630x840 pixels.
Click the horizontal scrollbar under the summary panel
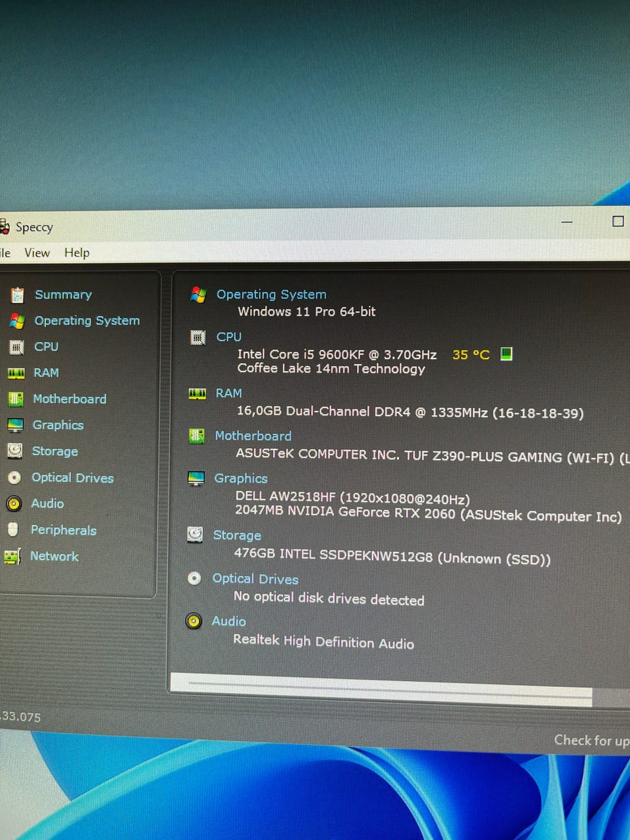coord(381,690)
